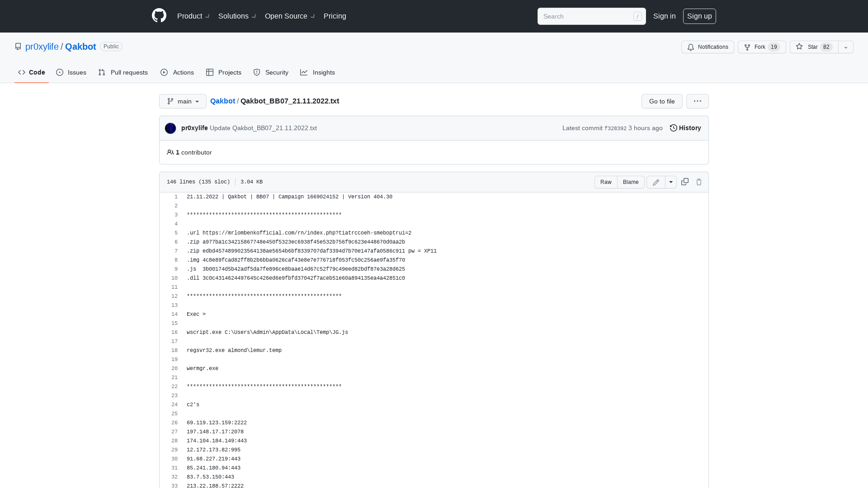Viewport: 868px width, 488px height.
Task: View the file in Raw mode
Action: (x=606, y=182)
